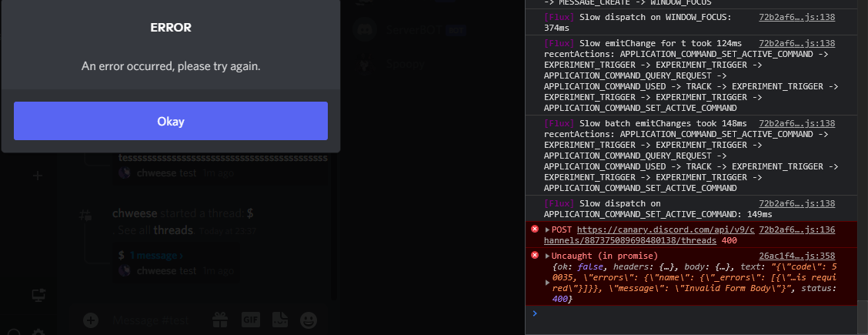Open 72b2af6….js:138 link beside Slow batch emitChanges

796,123
